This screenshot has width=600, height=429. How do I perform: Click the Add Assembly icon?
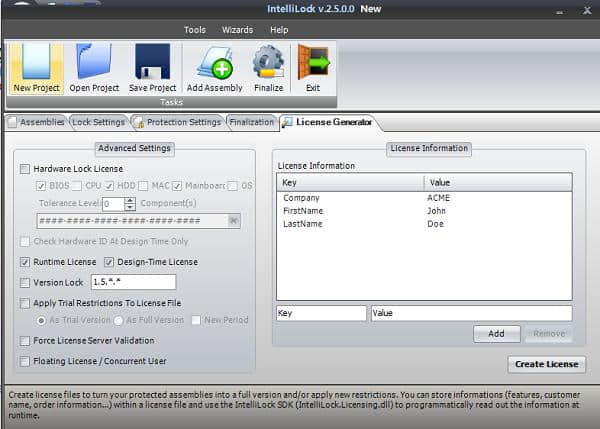click(x=214, y=61)
